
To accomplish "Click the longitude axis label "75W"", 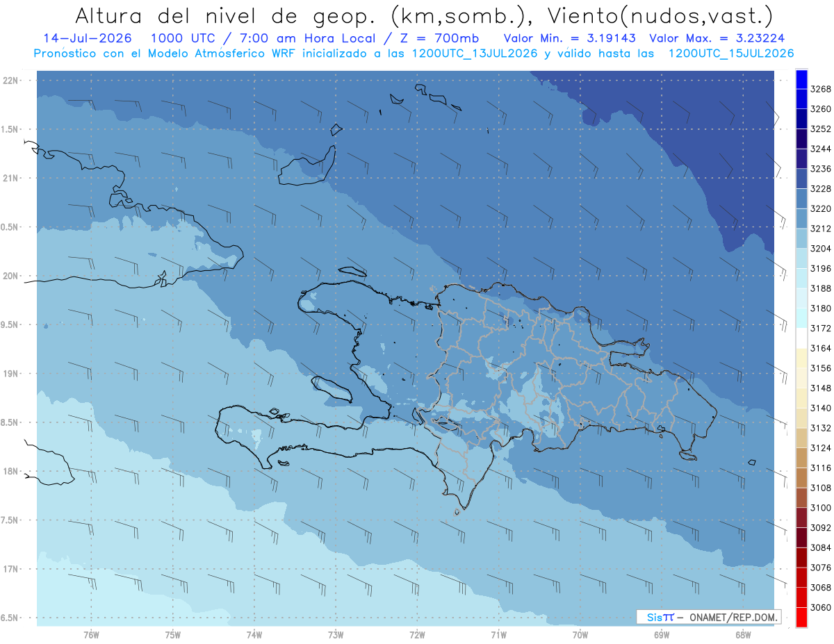I will click(172, 634).
